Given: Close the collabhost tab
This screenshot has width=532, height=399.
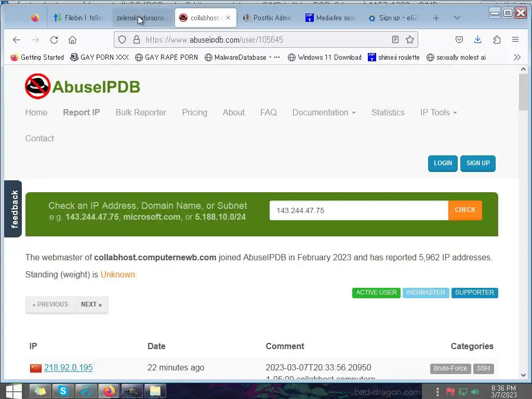Looking at the screenshot, I should click(228, 18).
